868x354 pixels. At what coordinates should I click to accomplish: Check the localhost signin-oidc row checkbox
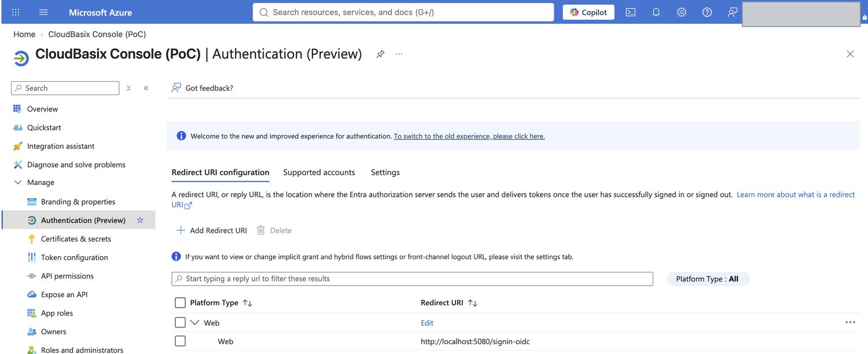pos(180,341)
